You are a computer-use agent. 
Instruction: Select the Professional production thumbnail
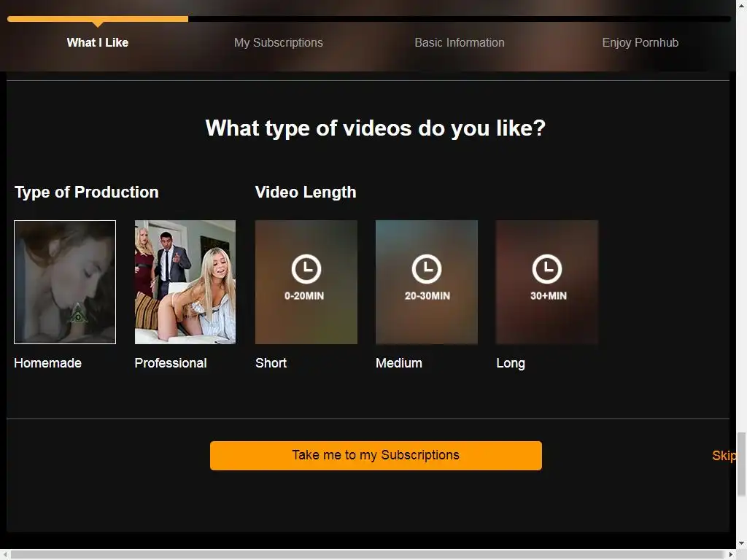point(185,282)
